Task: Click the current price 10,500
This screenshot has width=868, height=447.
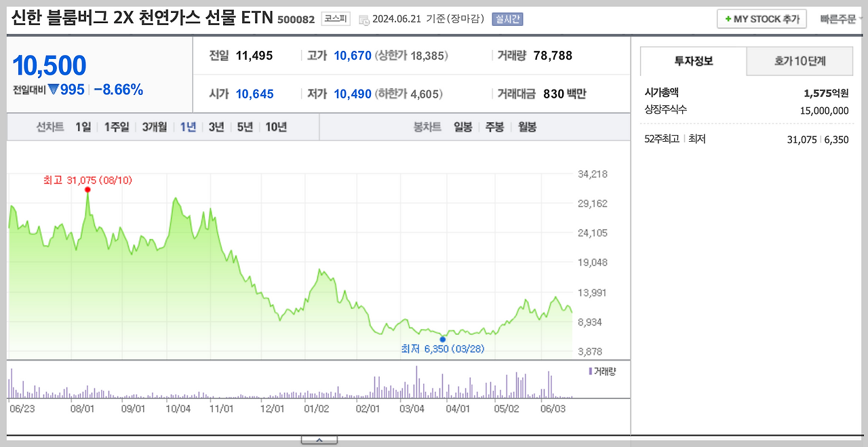Action: [50, 66]
